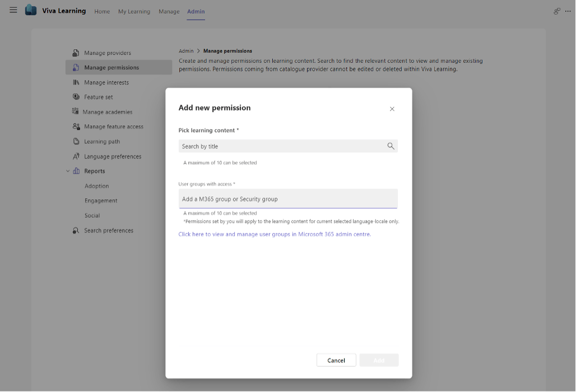Close the Add new permission dialog
The height and width of the screenshot is (392, 576).
[392, 109]
